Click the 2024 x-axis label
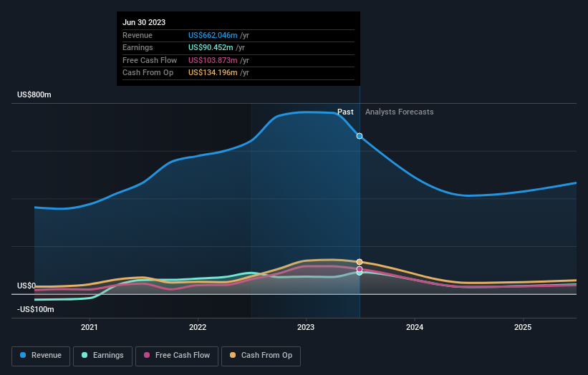 pyautogui.click(x=415, y=328)
